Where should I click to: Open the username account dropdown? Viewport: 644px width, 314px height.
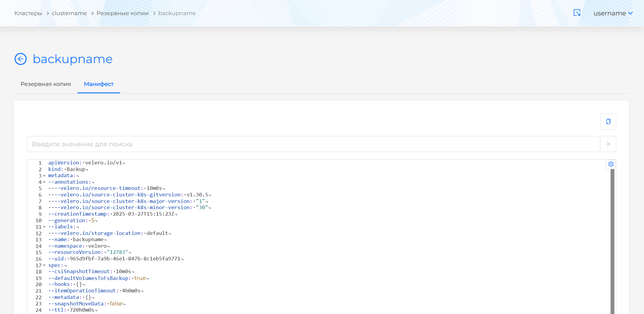pyautogui.click(x=613, y=13)
